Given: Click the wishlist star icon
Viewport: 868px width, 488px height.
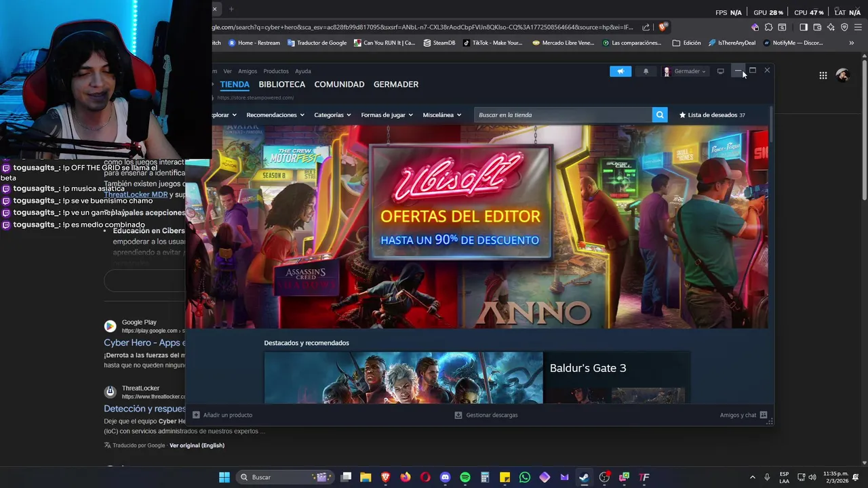Looking at the screenshot, I should 682,115.
